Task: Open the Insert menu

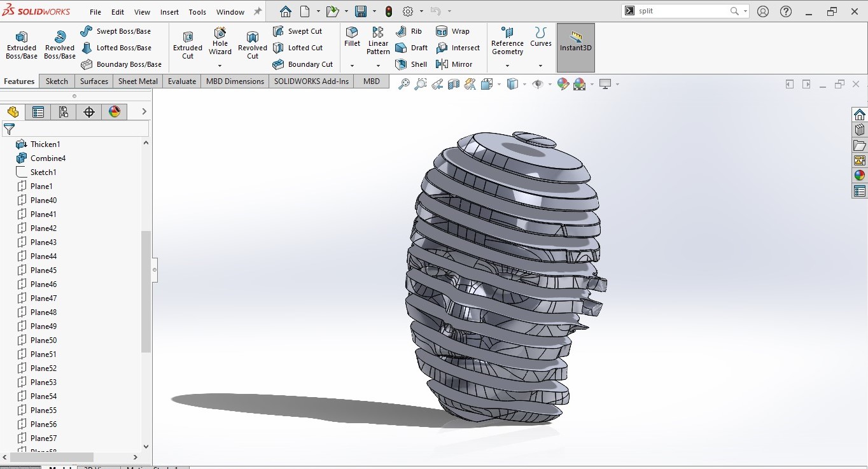Action: point(169,12)
